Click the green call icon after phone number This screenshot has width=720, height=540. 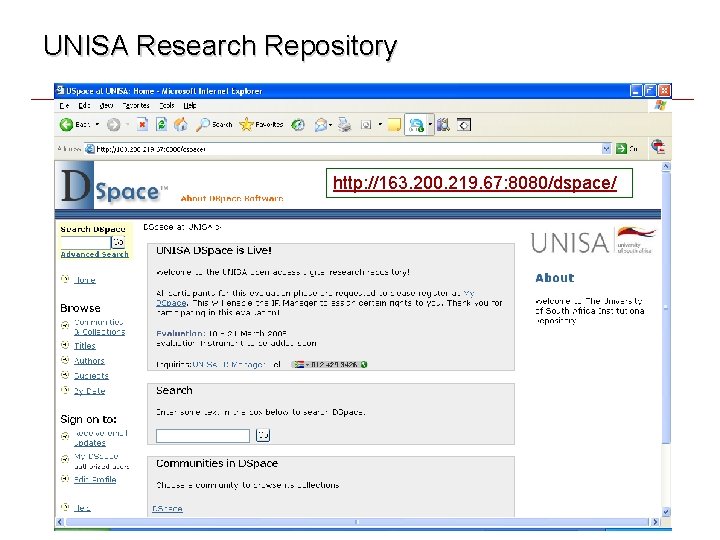(x=364, y=365)
